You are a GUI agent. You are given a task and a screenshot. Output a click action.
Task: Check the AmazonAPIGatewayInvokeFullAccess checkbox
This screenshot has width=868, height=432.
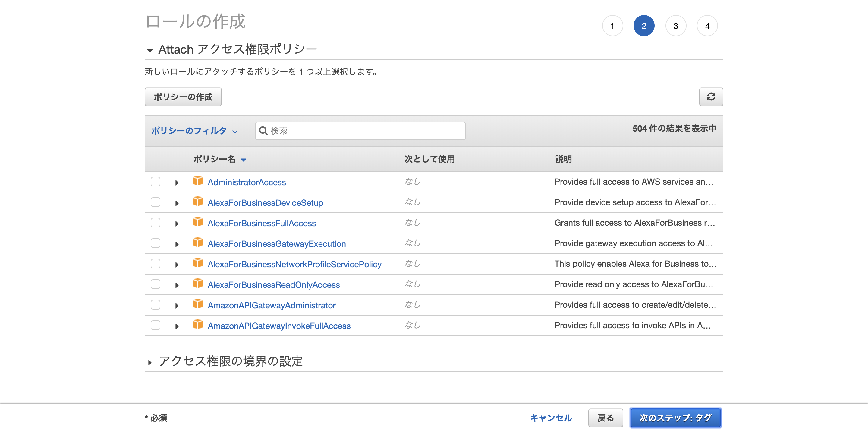pos(155,326)
